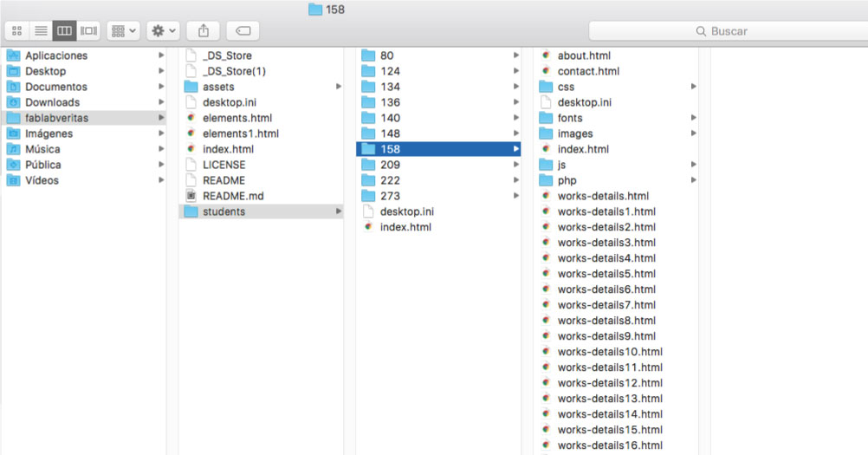Select the fablabveritas folder

pos(83,118)
